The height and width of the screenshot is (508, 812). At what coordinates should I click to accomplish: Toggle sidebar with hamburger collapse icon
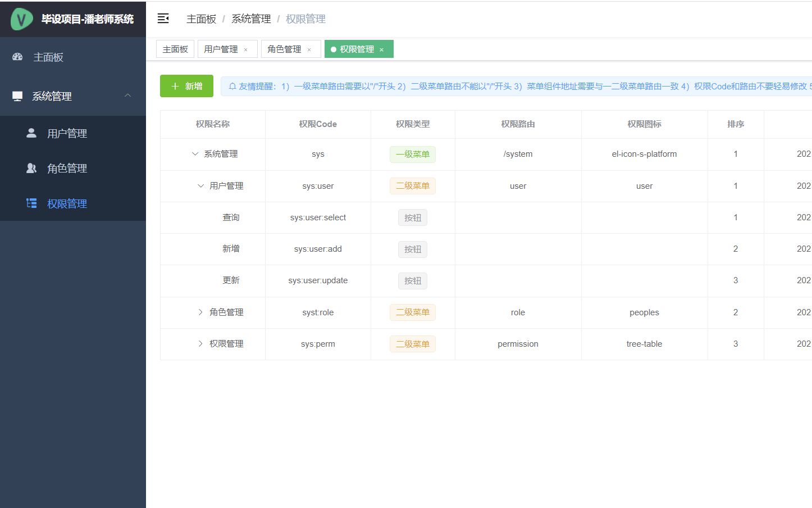point(163,19)
